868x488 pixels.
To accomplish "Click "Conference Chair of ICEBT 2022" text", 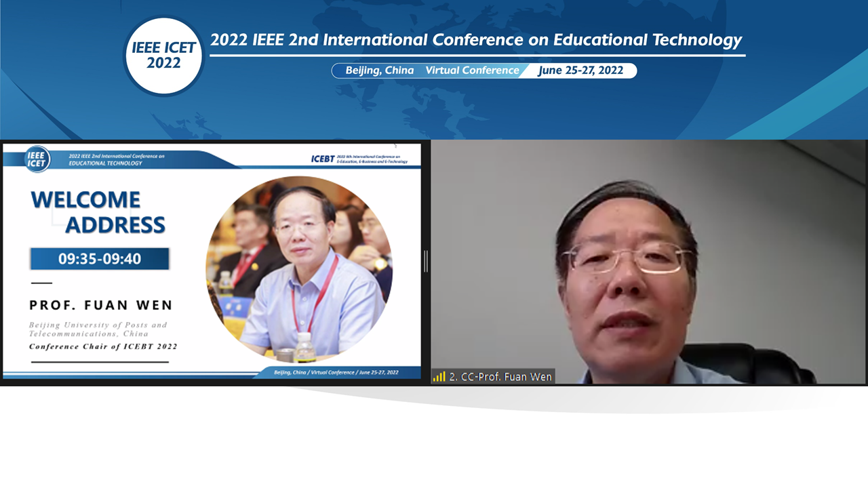I will click(x=103, y=346).
